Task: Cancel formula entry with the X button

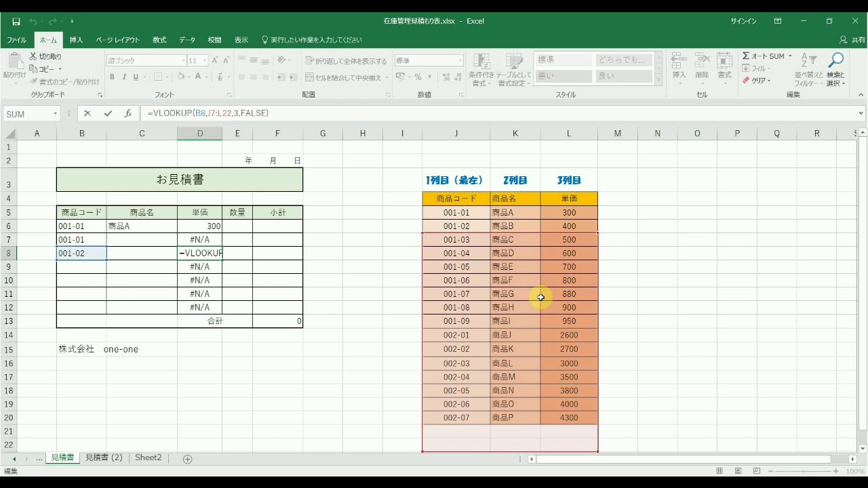Action: 87,114
